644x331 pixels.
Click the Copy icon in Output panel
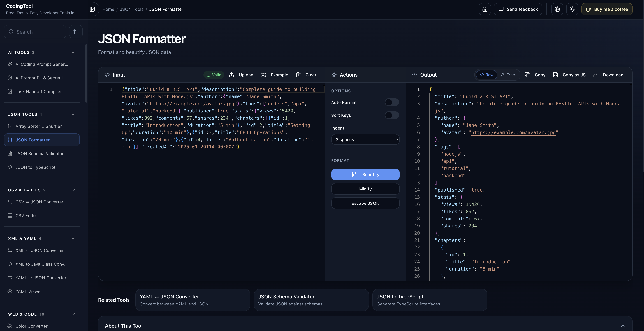(x=527, y=75)
